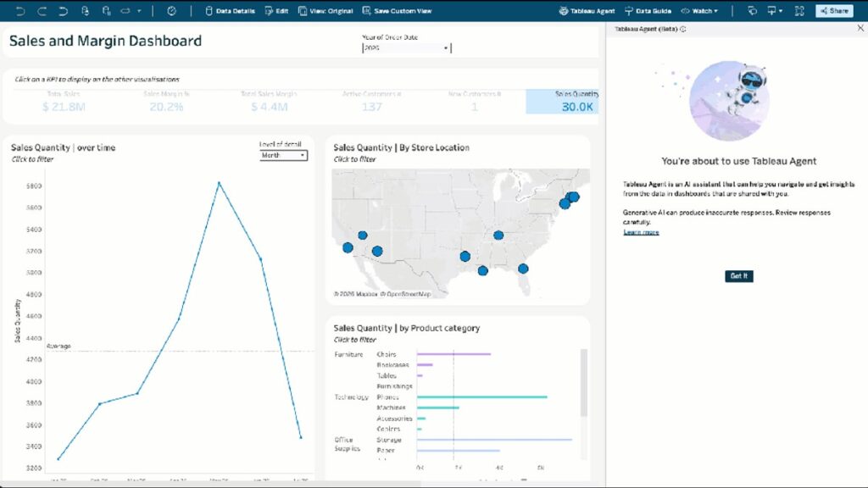The width and height of the screenshot is (868, 488).
Task: Click the Undo arrow in the toolbar
Action: click(x=20, y=11)
